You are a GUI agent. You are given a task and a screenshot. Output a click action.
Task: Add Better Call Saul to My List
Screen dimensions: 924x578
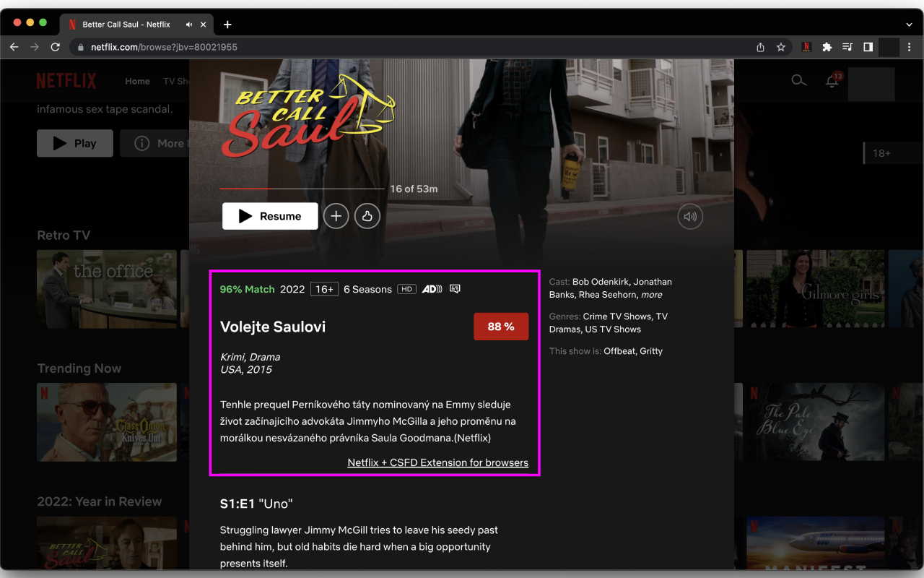[x=336, y=216]
